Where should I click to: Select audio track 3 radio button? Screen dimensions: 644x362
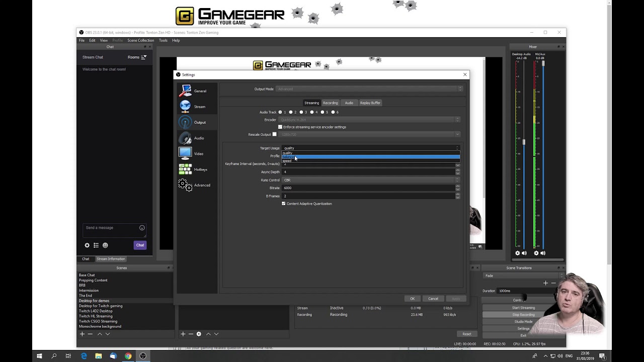tap(301, 112)
